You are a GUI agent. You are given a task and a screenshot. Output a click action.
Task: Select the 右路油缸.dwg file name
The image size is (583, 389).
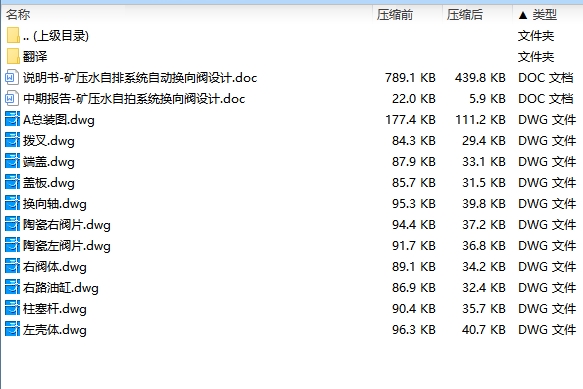pos(61,288)
